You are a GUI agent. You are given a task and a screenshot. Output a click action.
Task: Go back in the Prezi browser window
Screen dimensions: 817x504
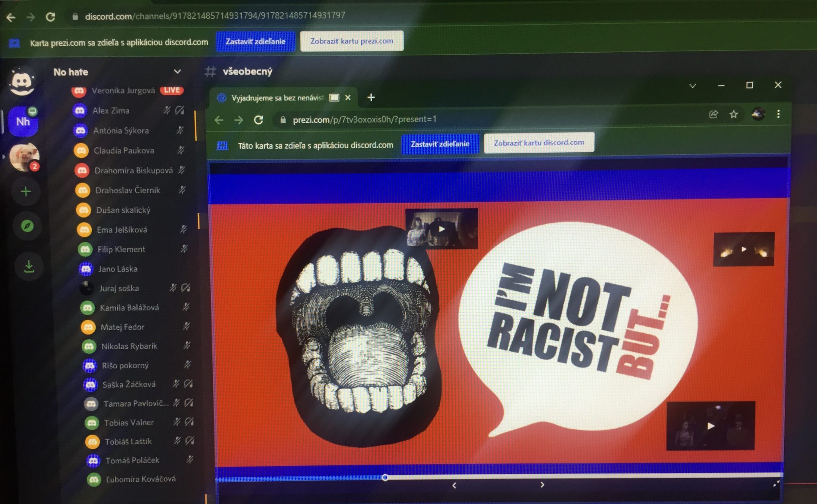pyautogui.click(x=219, y=120)
